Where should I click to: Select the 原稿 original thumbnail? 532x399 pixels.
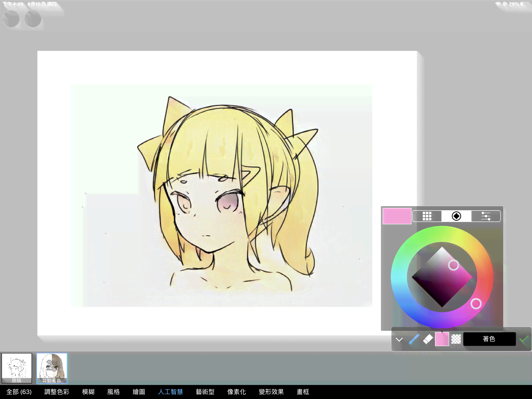17,368
